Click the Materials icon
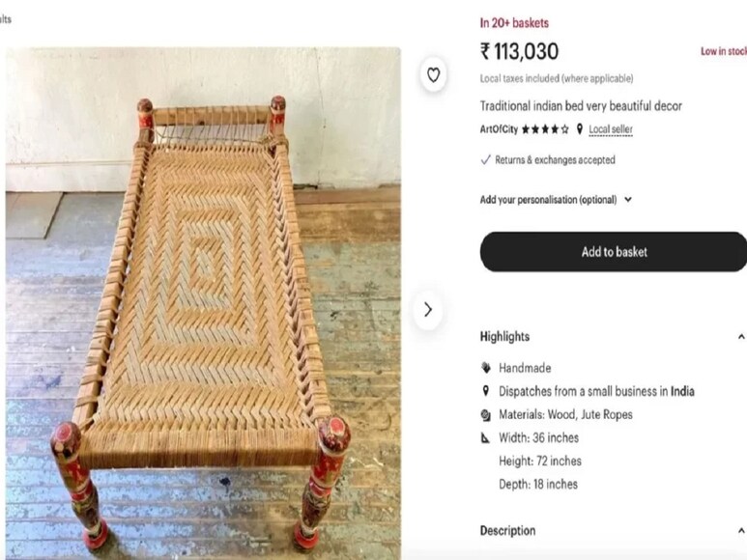The height and width of the screenshot is (560, 747). 486,414
